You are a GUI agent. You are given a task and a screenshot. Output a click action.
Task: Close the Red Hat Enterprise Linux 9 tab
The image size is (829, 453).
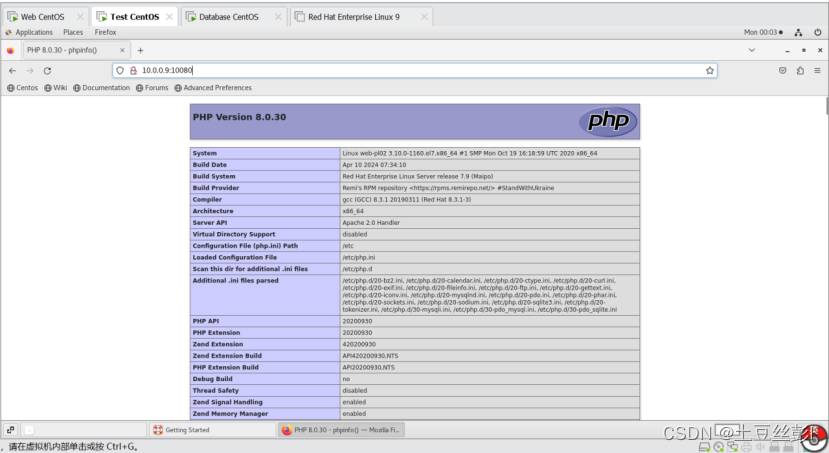pyautogui.click(x=424, y=17)
